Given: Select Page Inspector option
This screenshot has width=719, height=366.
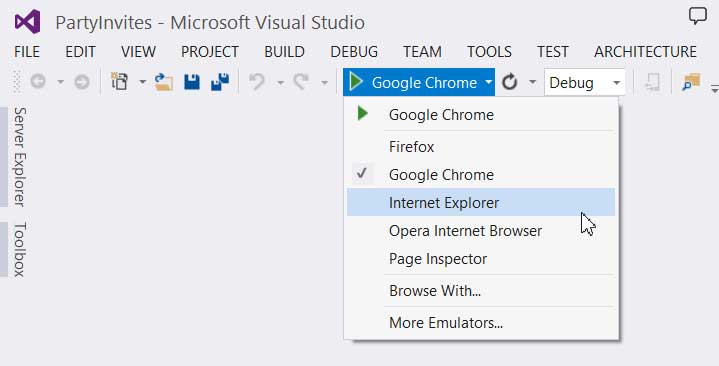Looking at the screenshot, I should (x=481, y=259).
